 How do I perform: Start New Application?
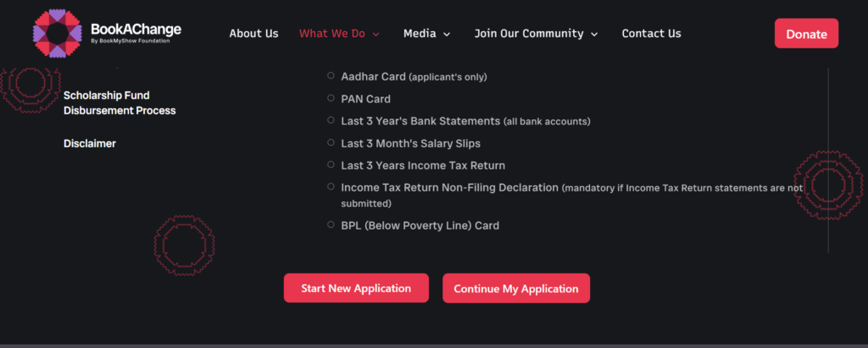point(356,288)
